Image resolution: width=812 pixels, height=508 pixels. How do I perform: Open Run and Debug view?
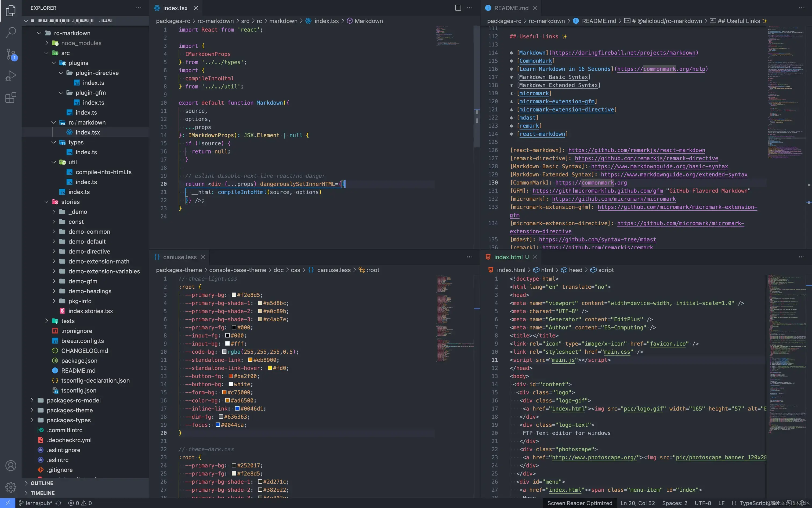[x=11, y=76]
